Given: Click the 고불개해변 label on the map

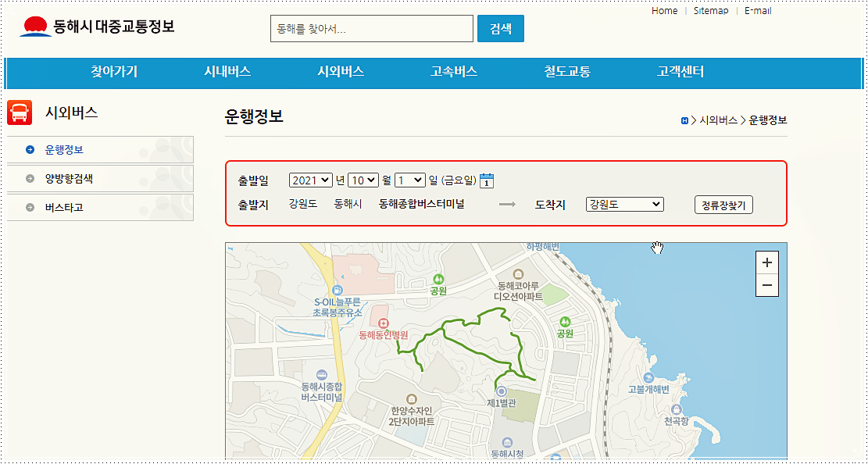Looking at the screenshot, I should pyautogui.click(x=648, y=390).
